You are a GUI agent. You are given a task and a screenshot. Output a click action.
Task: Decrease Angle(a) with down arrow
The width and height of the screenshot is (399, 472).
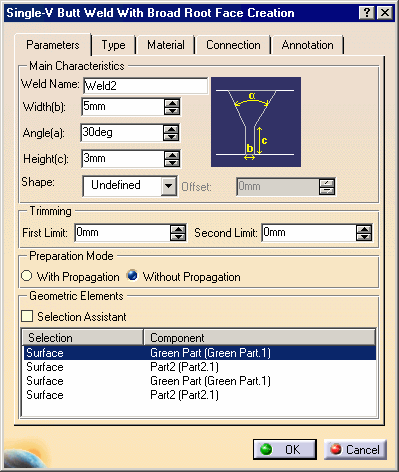171,136
